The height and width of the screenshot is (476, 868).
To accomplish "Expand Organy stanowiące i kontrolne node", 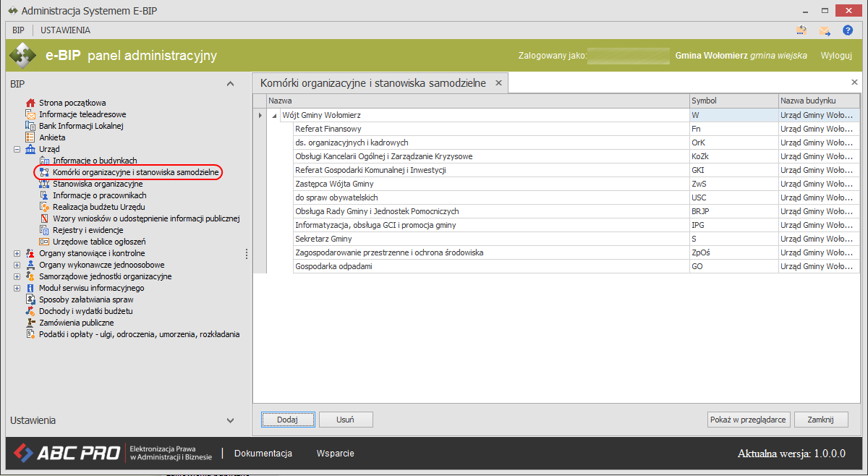I will tap(17, 253).
